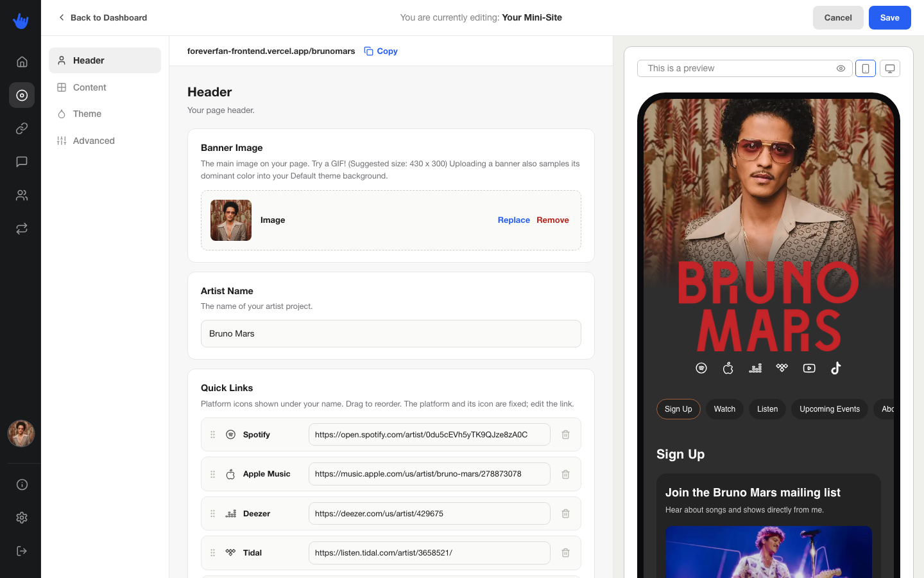
Task: Edit the Tidal link URL field
Action: (x=429, y=553)
